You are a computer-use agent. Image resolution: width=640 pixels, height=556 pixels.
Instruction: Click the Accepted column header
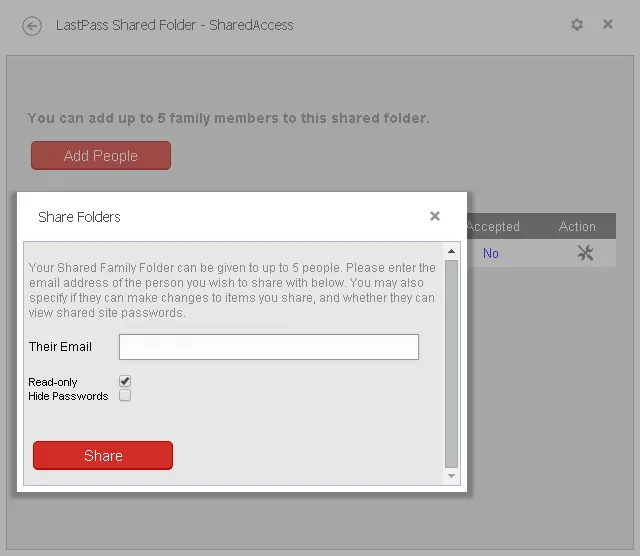pyautogui.click(x=493, y=226)
